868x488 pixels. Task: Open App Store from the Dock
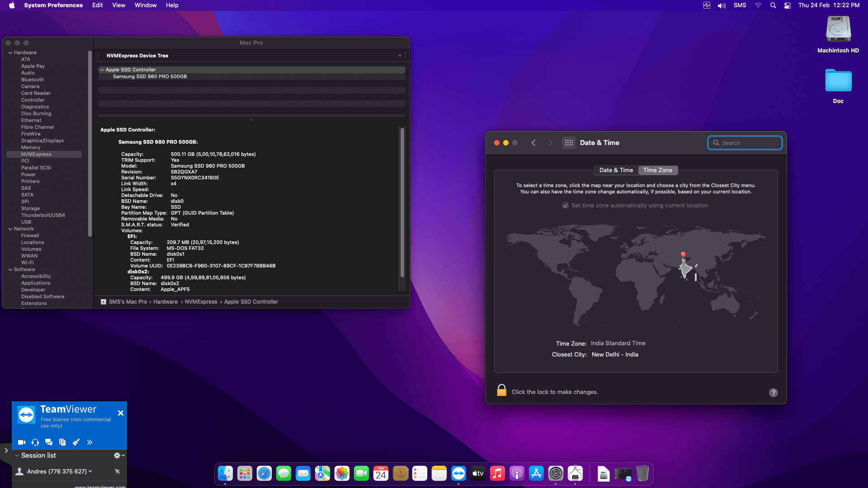tap(536, 474)
